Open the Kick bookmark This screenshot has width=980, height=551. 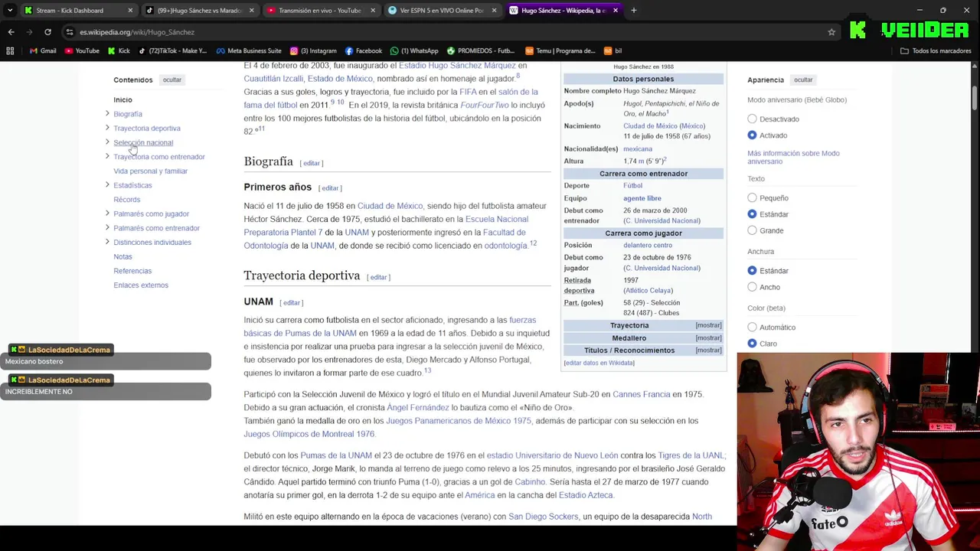point(119,51)
